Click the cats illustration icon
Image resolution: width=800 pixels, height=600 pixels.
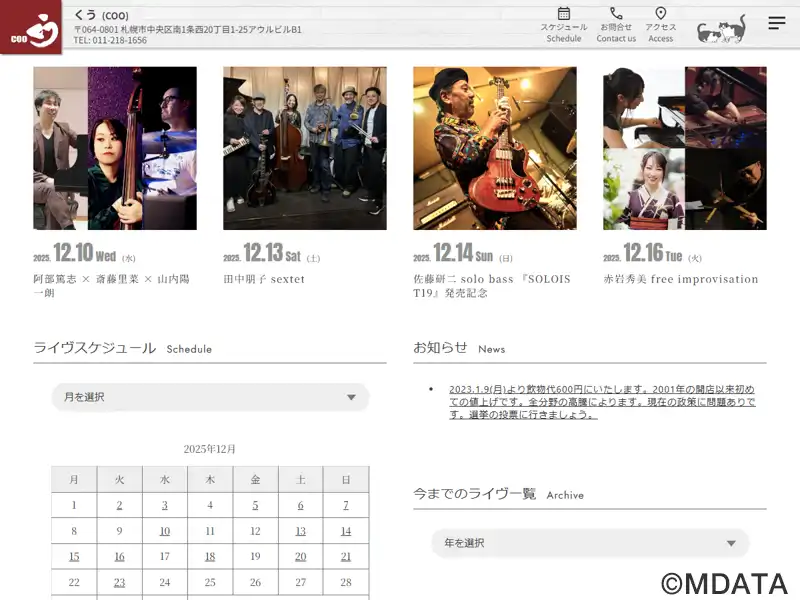click(721, 29)
